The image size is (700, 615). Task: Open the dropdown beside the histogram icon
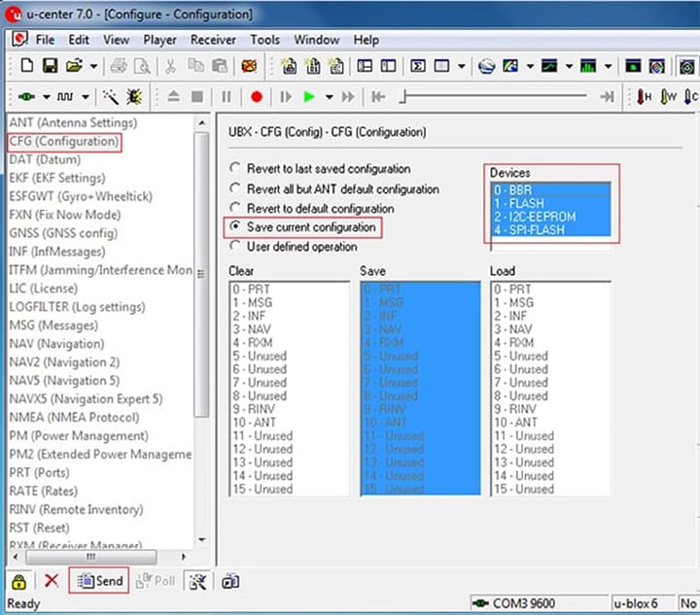[608, 66]
